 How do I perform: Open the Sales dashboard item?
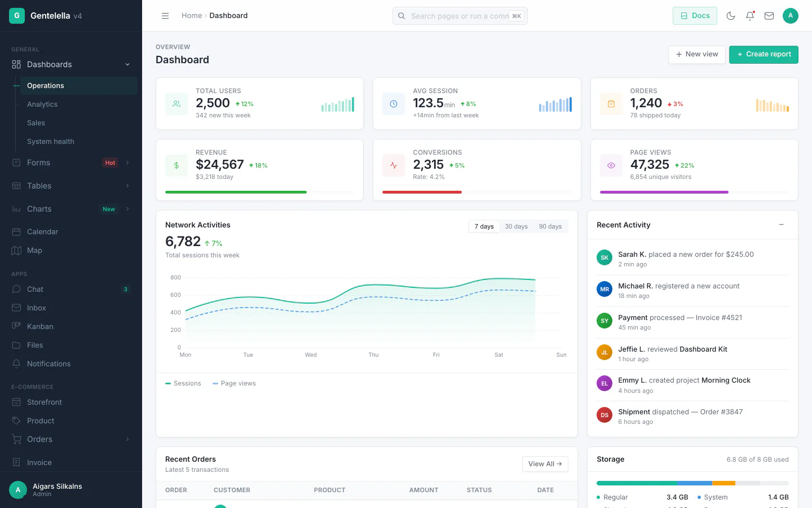(x=78, y=123)
